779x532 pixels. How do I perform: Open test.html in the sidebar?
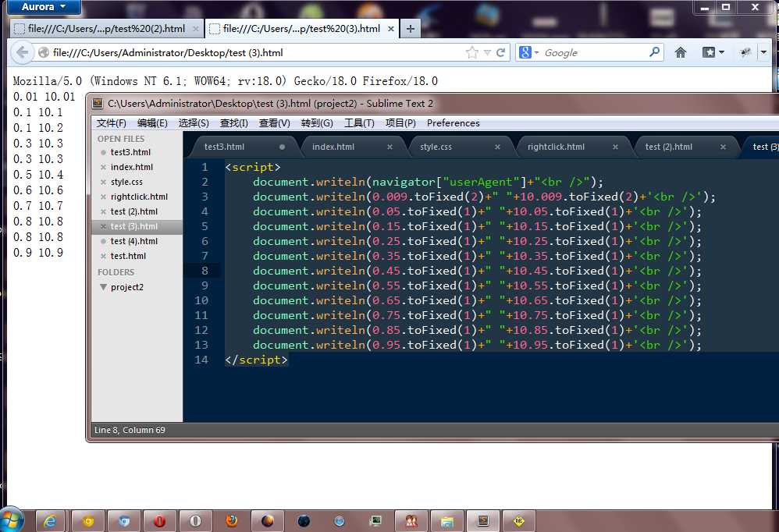(x=128, y=256)
